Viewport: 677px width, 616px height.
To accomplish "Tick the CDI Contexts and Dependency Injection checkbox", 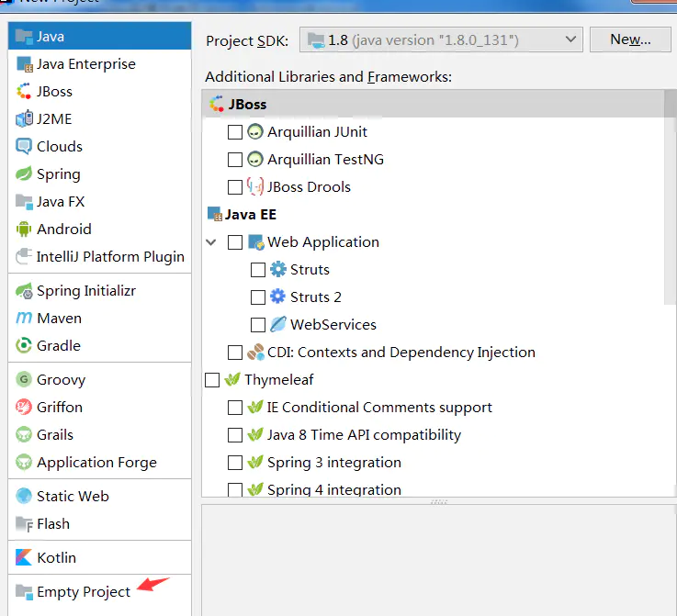I will tap(235, 353).
